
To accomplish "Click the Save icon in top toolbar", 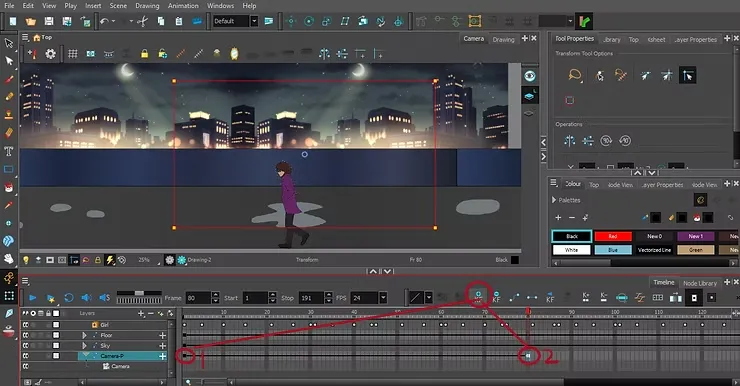I will coord(49,21).
